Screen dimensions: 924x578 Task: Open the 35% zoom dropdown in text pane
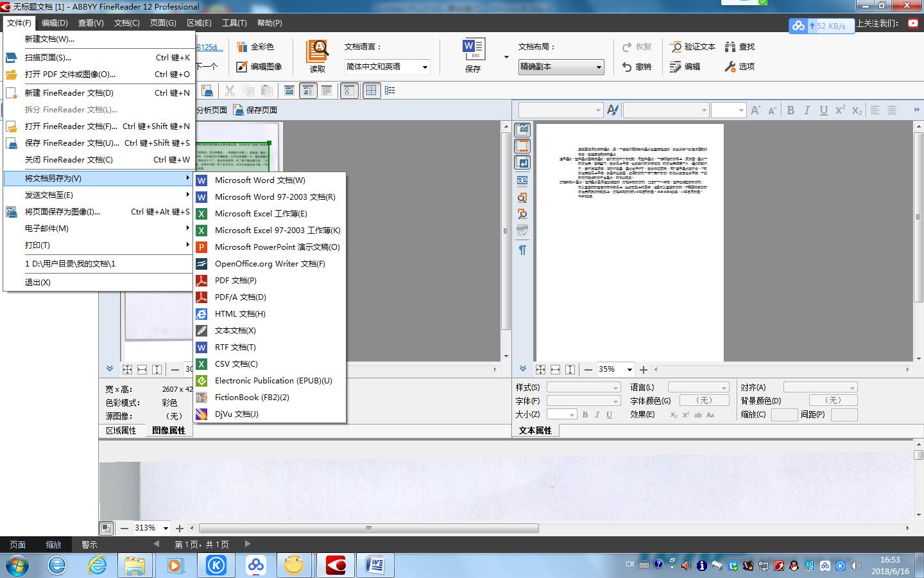pyautogui.click(x=629, y=370)
